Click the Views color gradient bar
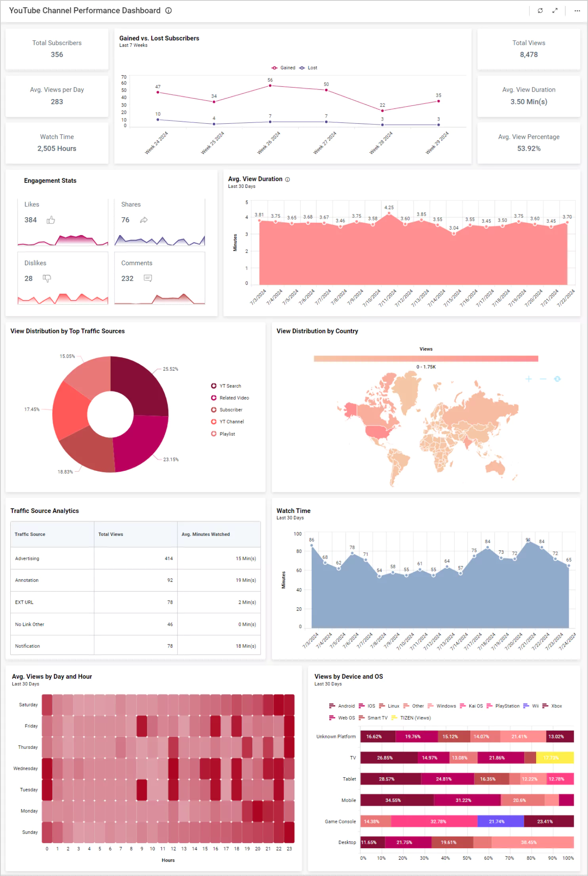 coord(426,359)
